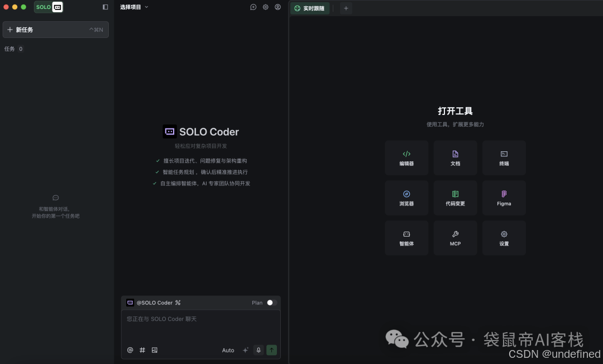
Task: Send the chat message with the green arrow
Action: pos(271,350)
